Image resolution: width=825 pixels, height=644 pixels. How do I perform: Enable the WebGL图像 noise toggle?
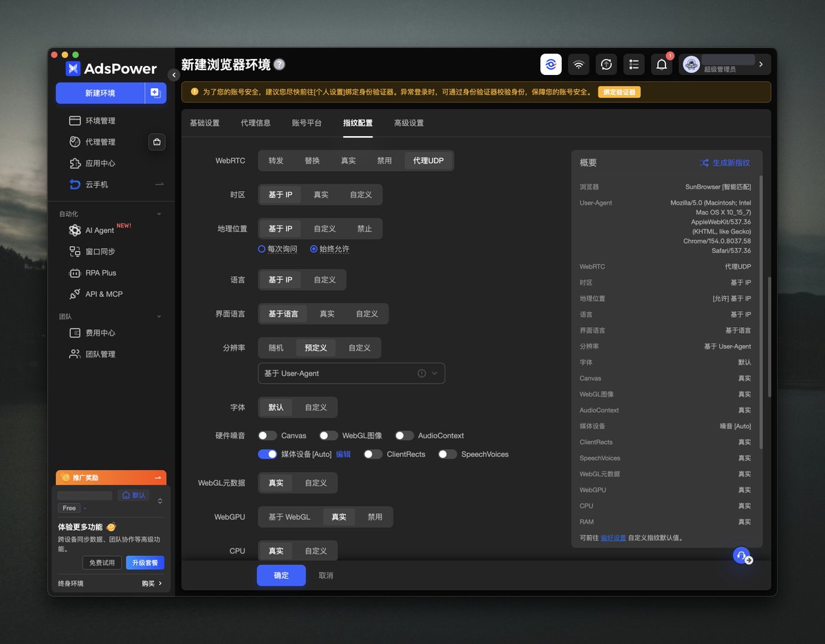(329, 436)
